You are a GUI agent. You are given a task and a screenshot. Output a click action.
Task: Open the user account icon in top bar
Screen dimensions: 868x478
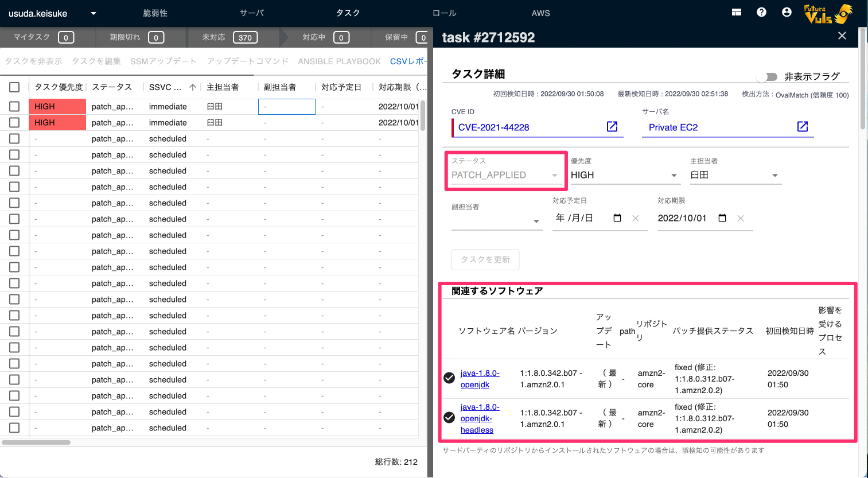(x=787, y=11)
